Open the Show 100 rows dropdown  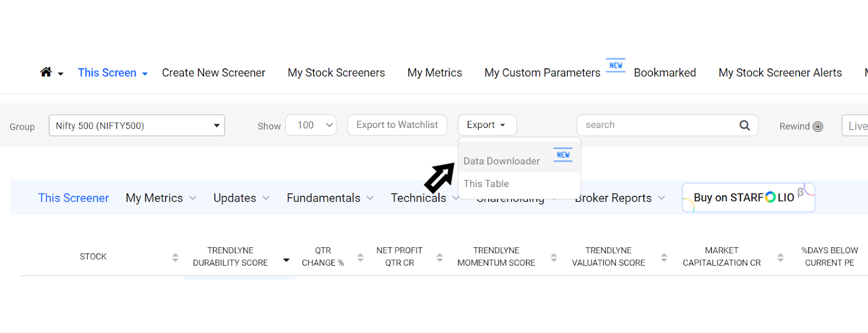311,125
